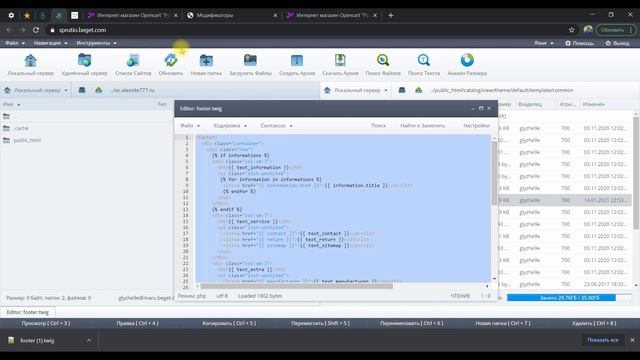Click the right panel network tree icon
640x360 pixels.
(418, 90)
